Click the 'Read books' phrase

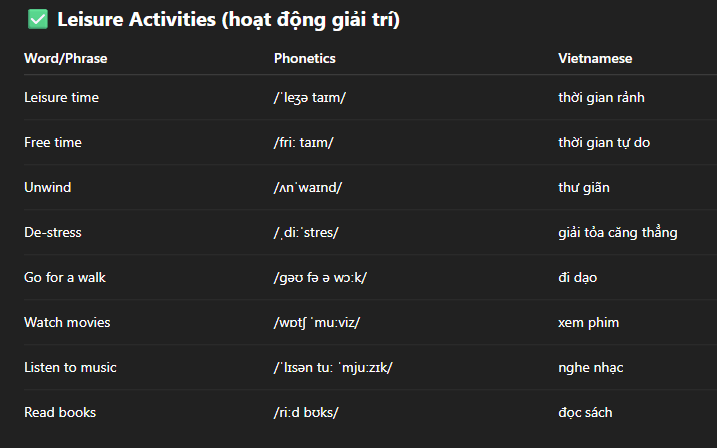click(60, 412)
